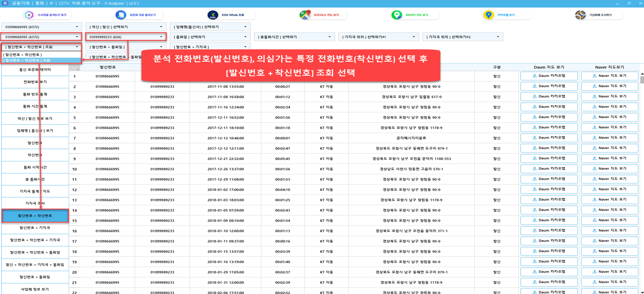This screenshot has height=294, width=644.
Task: Pick highlighted [발신번호 + 착신번호] 조회 list option
Action: pyautogui.click(x=42, y=60)
